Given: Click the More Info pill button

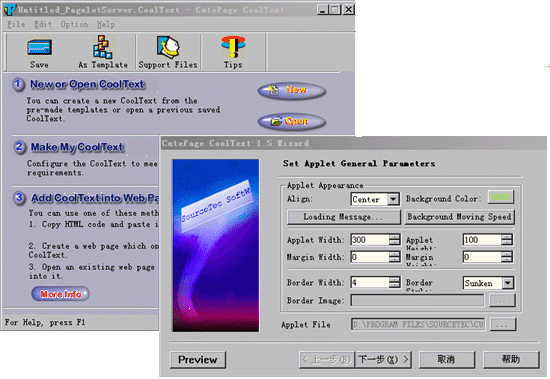Looking at the screenshot, I should pyautogui.click(x=60, y=294).
